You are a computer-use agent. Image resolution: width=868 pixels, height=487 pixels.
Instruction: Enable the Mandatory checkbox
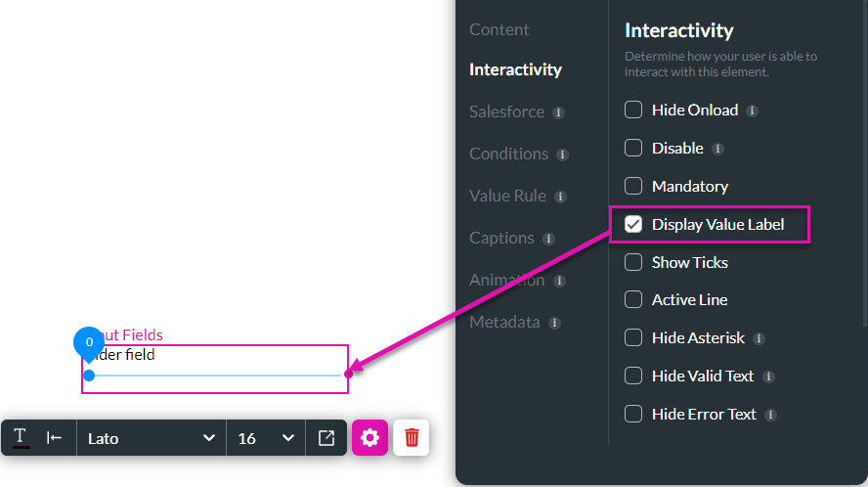coord(633,186)
